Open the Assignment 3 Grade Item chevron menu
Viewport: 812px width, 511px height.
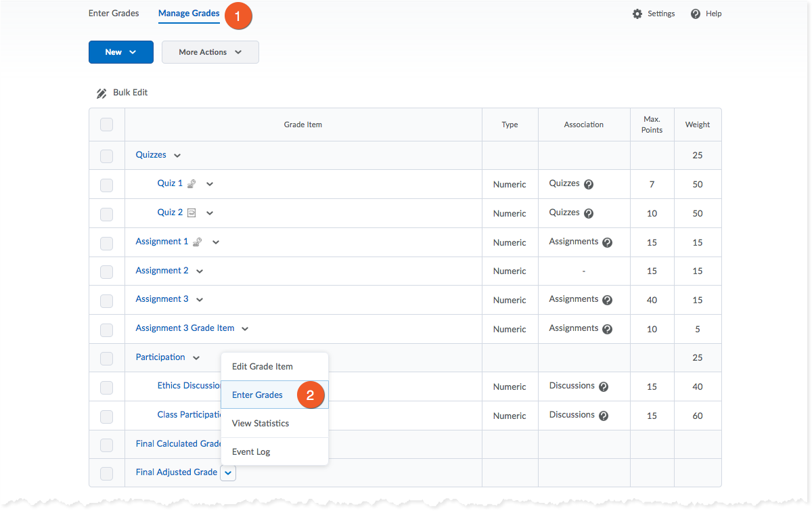click(x=245, y=329)
